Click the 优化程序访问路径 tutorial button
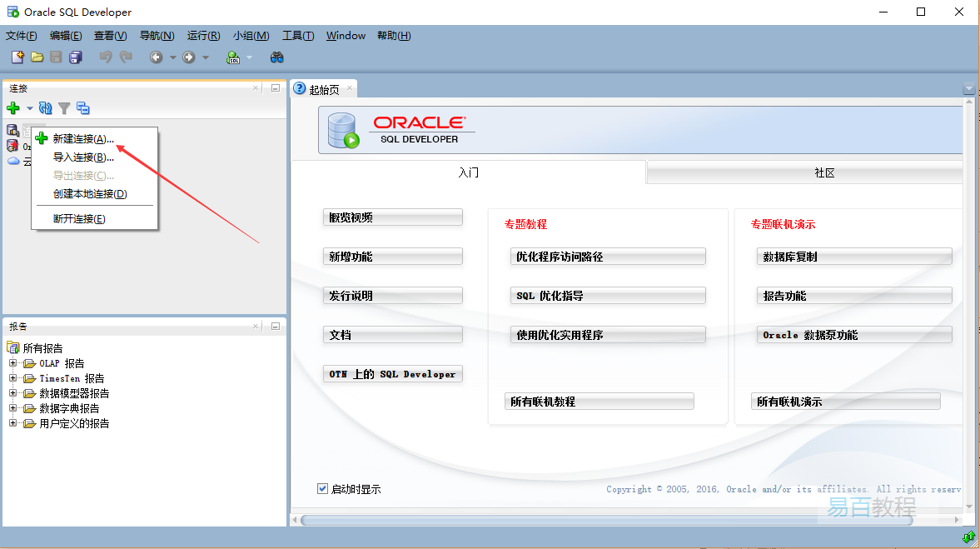 (608, 257)
